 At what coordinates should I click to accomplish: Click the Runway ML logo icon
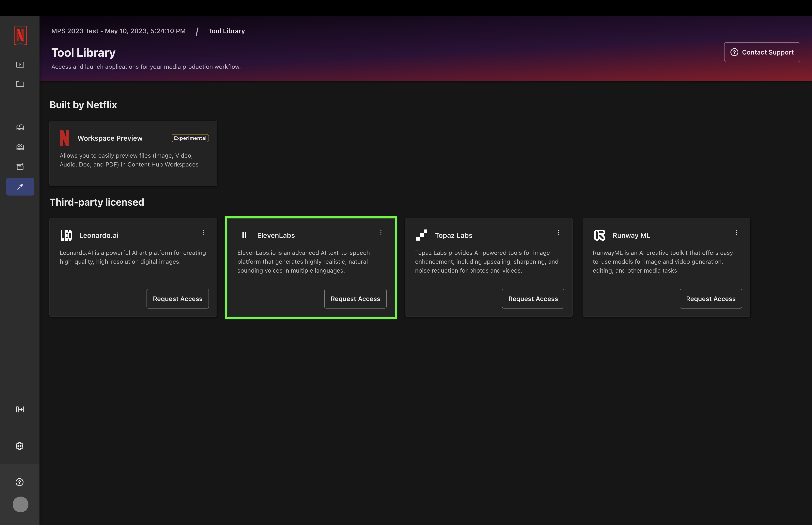pyautogui.click(x=599, y=235)
